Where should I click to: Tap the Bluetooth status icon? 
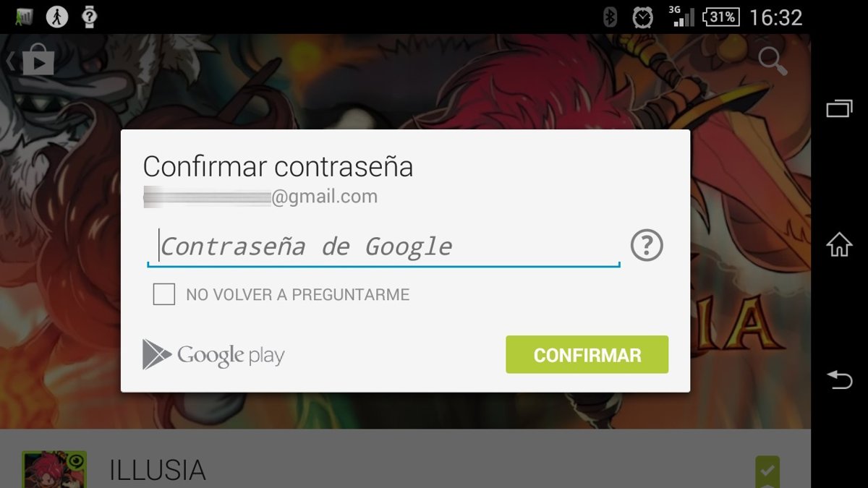click(610, 17)
